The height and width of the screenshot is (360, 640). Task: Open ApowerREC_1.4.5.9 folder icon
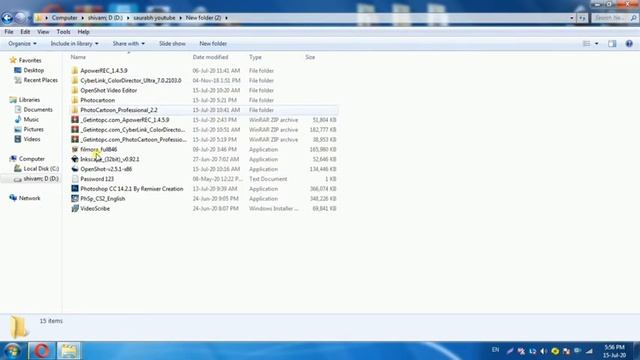[x=75, y=71]
